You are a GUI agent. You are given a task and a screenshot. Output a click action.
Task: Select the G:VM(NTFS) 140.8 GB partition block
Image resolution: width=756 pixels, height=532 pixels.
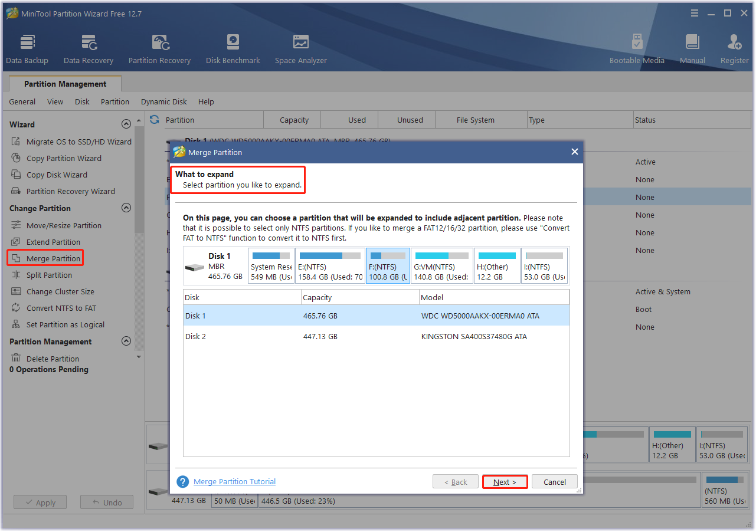tap(442, 265)
